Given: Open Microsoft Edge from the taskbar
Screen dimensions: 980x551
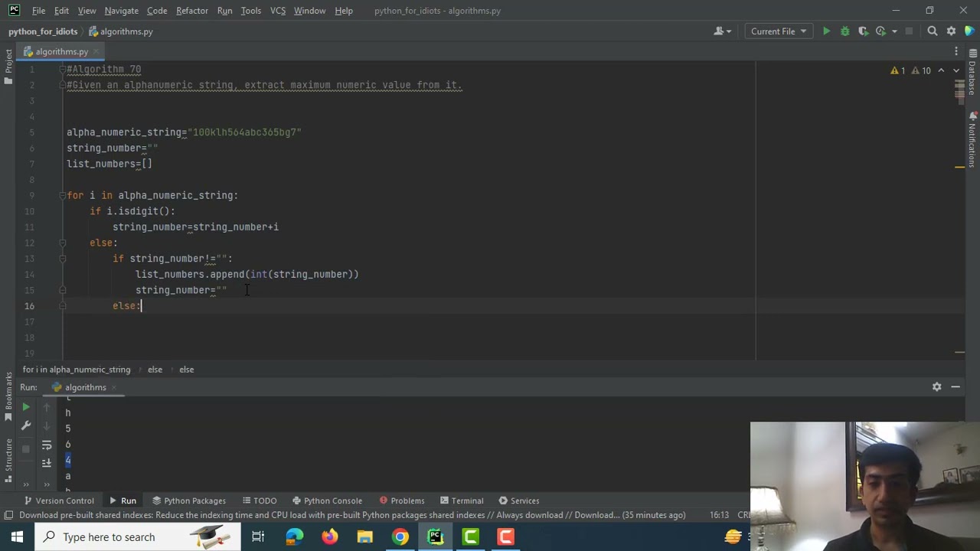Looking at the screenshot, I should [x=294, y=537].
